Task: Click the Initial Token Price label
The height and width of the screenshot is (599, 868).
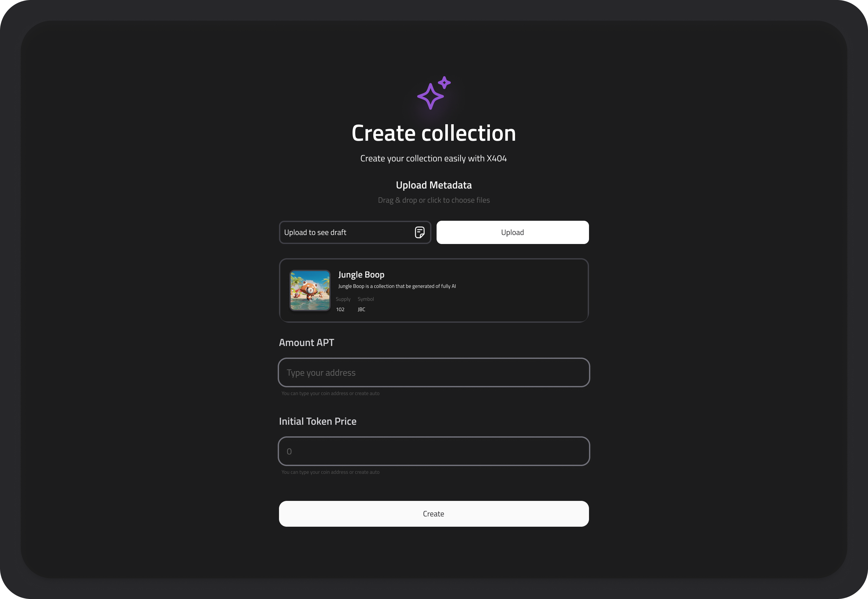Action: pos(318,421)
